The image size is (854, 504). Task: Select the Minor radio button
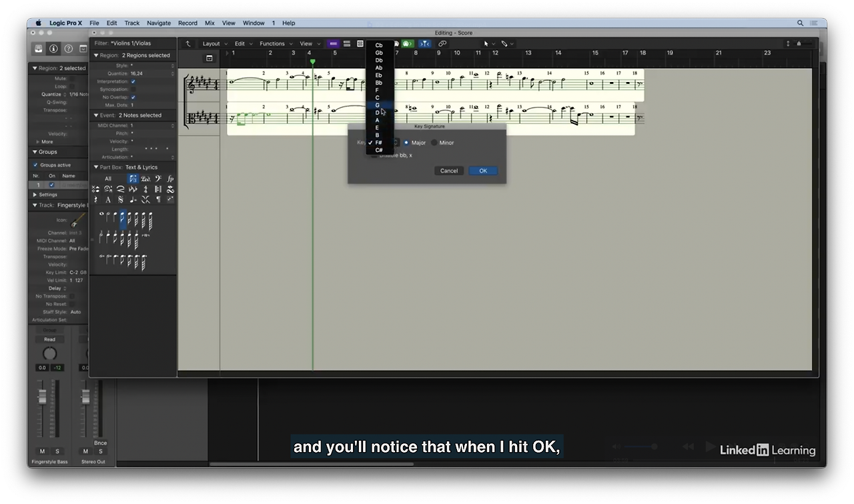[434, 143]
